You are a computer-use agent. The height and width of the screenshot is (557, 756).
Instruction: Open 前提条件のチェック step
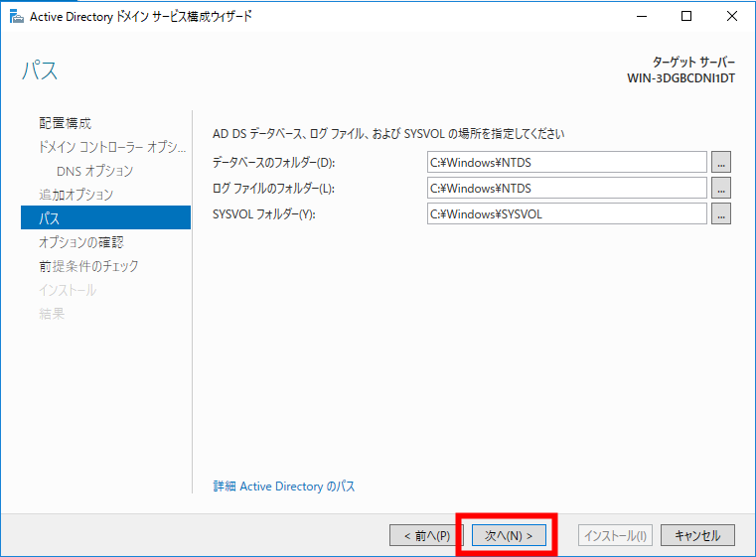(x=88, y=266)
